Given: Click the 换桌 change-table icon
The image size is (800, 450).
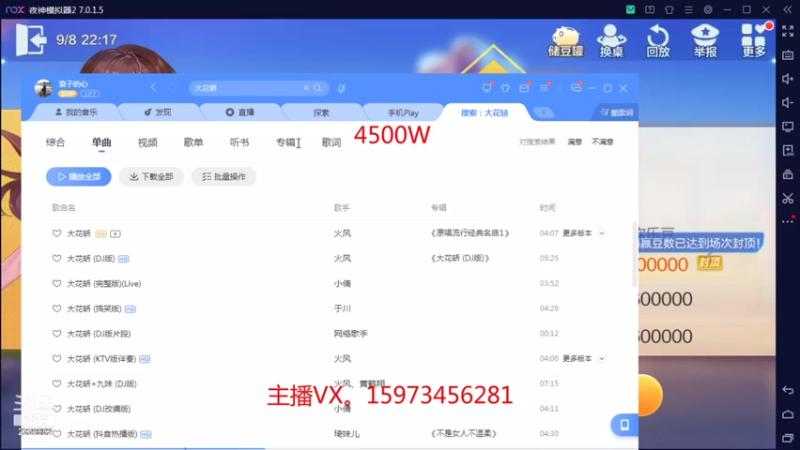Looking at the screenshot, I should 611,41.
